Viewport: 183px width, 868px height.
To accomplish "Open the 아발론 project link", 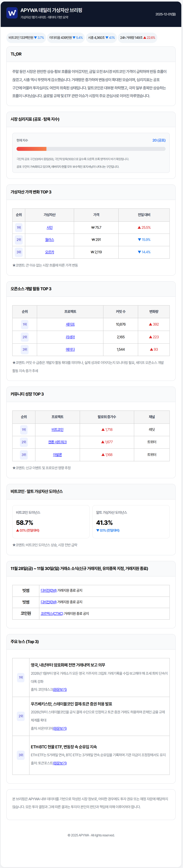I will click(x=57, y=455).
